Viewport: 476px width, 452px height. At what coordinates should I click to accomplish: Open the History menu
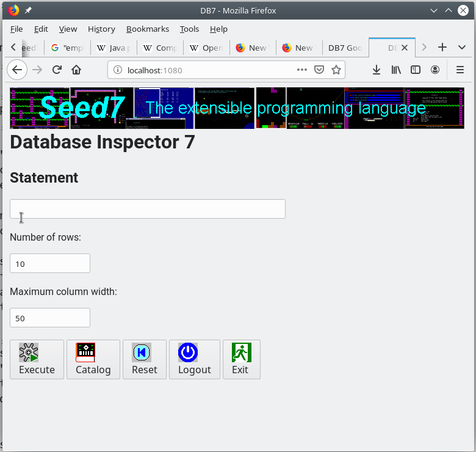(101, 29)
